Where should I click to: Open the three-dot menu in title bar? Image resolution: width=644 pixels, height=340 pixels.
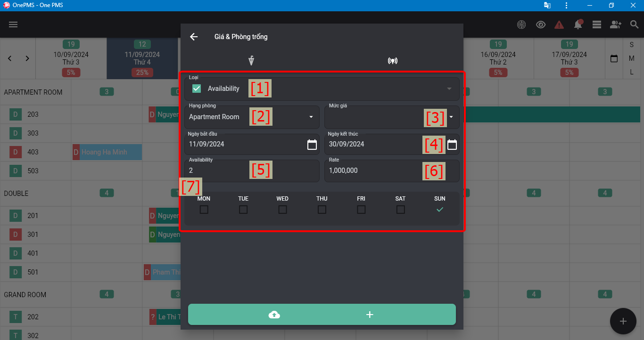(x=566, y=5)
